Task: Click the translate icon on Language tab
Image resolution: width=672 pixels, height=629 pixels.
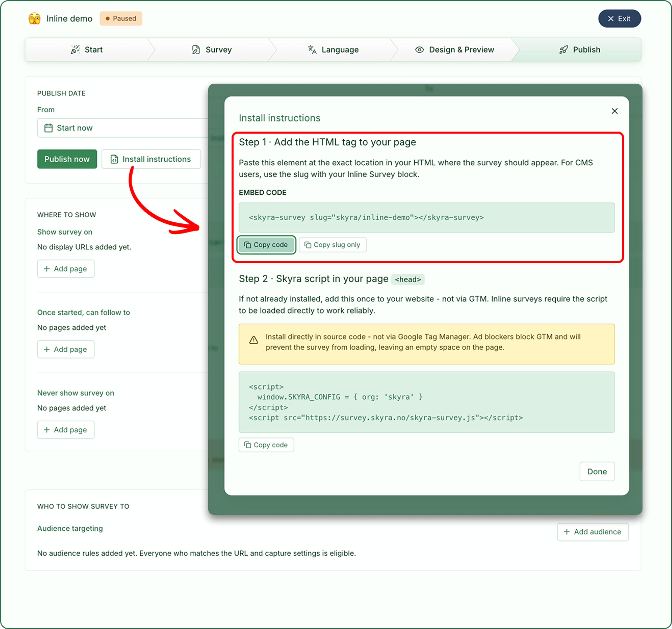Action: [312, 50]
